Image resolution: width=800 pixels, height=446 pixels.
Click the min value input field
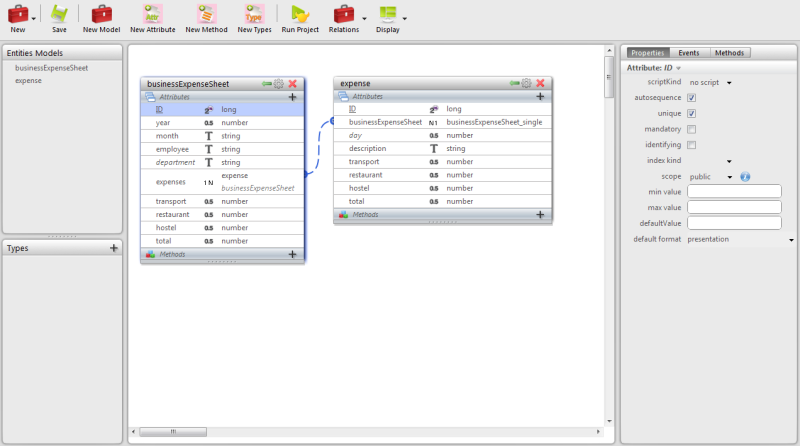734,192
